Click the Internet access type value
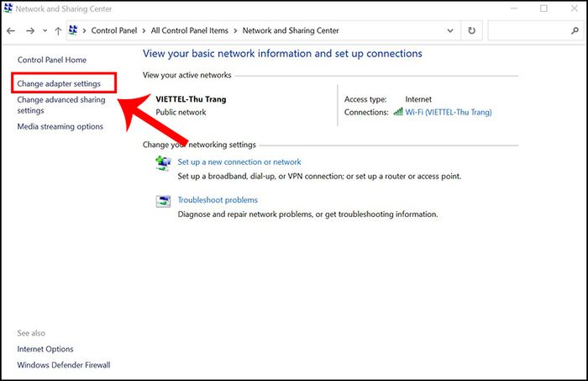Viewport: 588px width, 381px height. click(418, 99)
